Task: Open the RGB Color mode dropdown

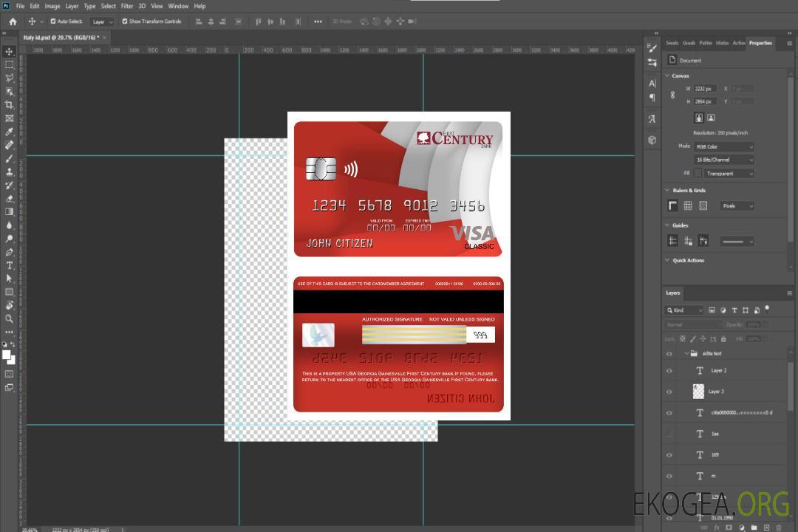Action: click(x=723, y=147)
